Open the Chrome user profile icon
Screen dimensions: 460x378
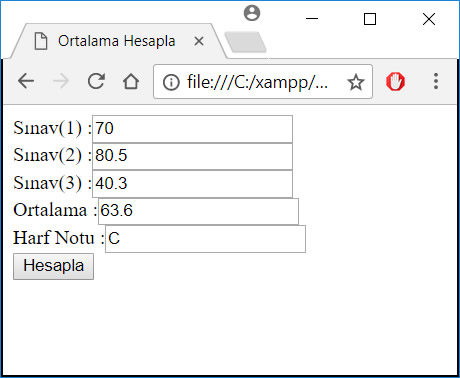tap(252, 13)
